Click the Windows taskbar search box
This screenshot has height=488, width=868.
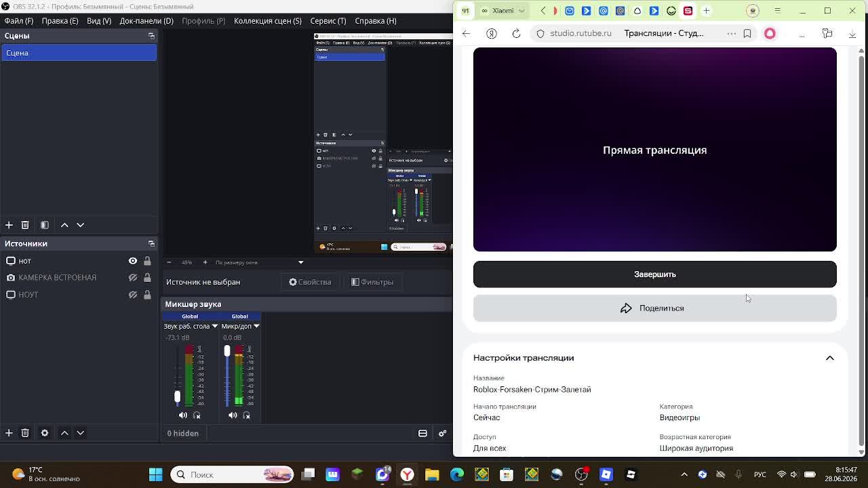(232, 474)
